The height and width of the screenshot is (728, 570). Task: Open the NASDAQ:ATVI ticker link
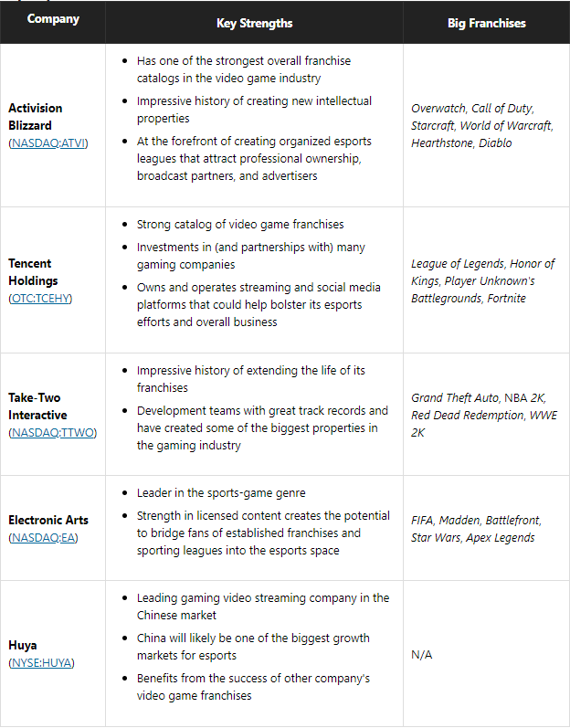[48, 143]
